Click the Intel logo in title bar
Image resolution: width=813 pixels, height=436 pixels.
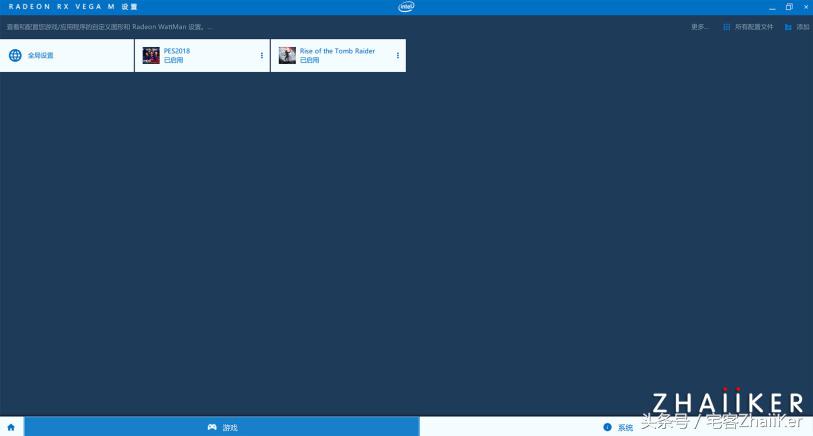point(406,7)
